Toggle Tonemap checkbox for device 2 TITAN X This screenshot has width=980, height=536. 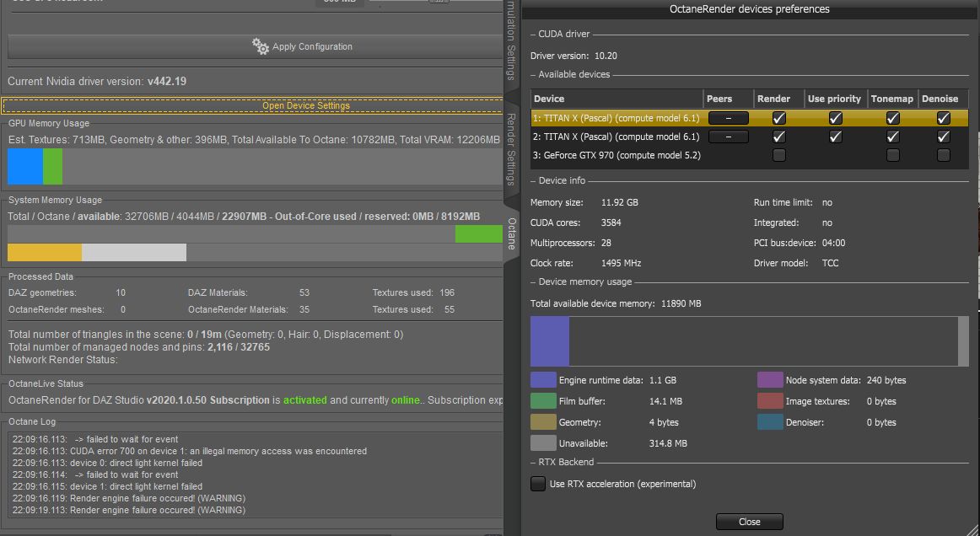pos(892,137)
